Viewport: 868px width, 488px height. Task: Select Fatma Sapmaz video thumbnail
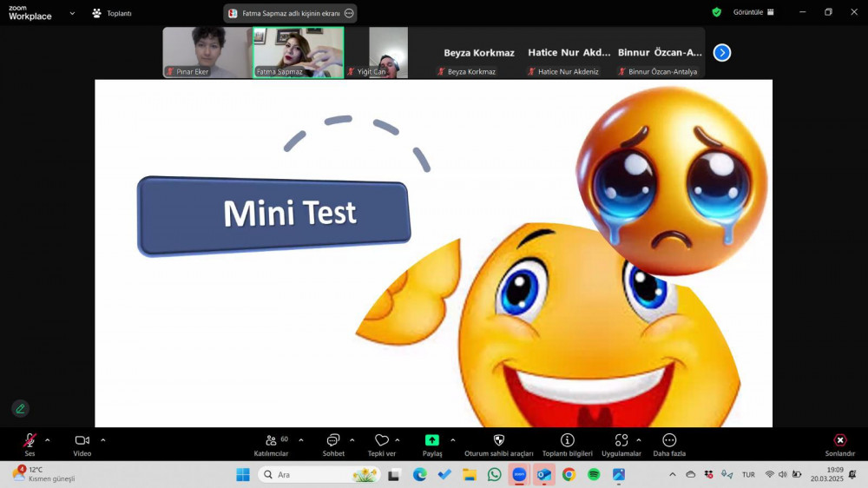tap(299, 53)
